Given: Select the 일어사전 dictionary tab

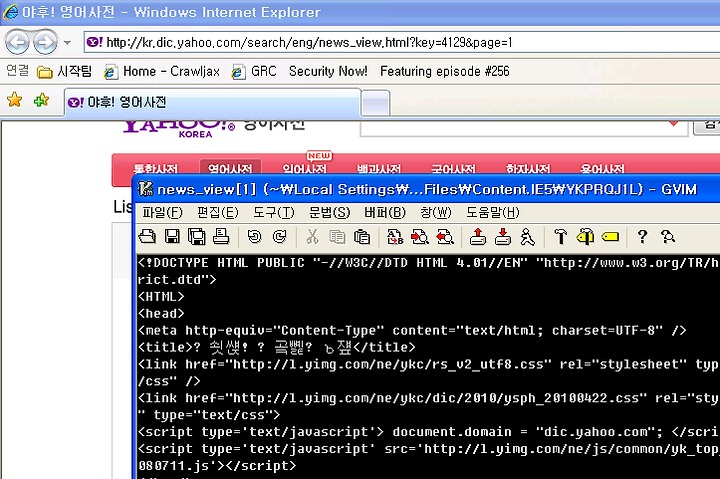Looking at the screenshot, I should (304, 169).
